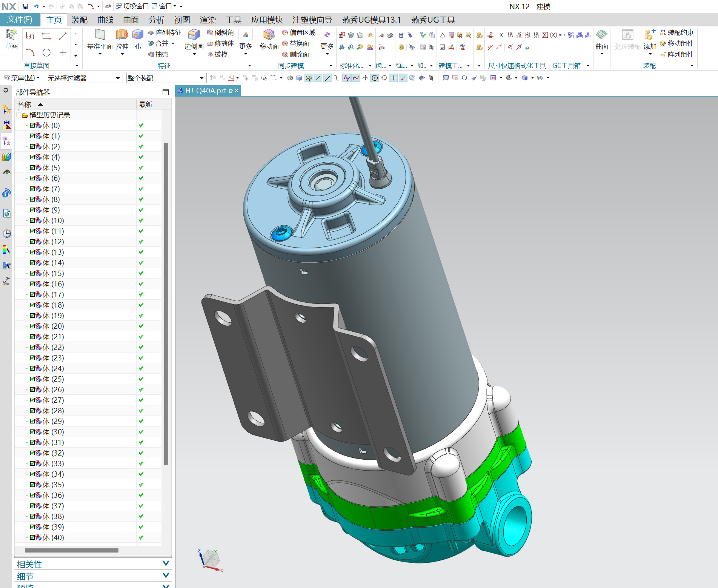718x588 pixels.
Task: Click the 切换窗口 button
Action: [132, 6]
